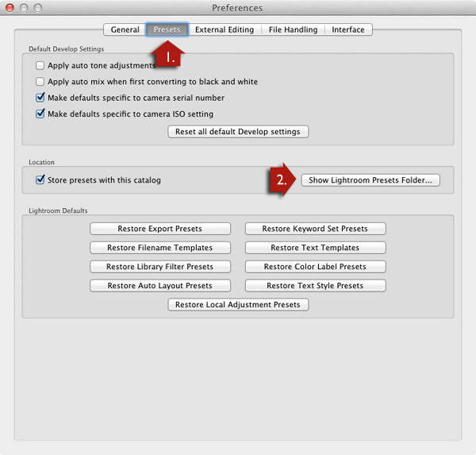Click Restore Auto Layout Presets
The width and height of the screenshot is (476, 455).
(x=160, y=286)
